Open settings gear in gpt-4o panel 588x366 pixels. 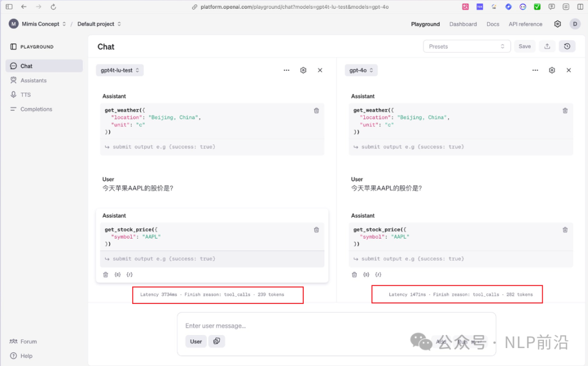[x=552, y=70]
